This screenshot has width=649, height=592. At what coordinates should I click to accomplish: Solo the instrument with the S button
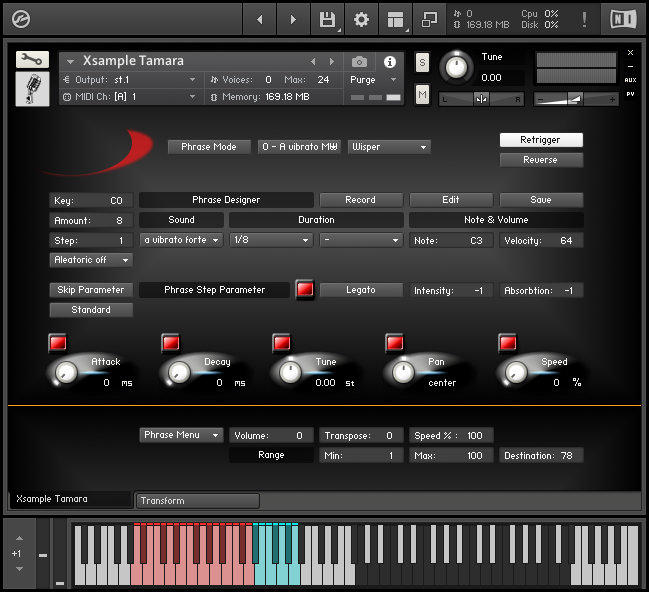(422, 63)
